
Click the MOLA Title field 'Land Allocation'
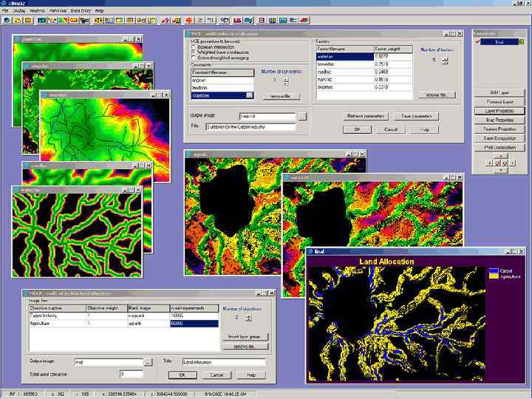click(x=224, y=362)
